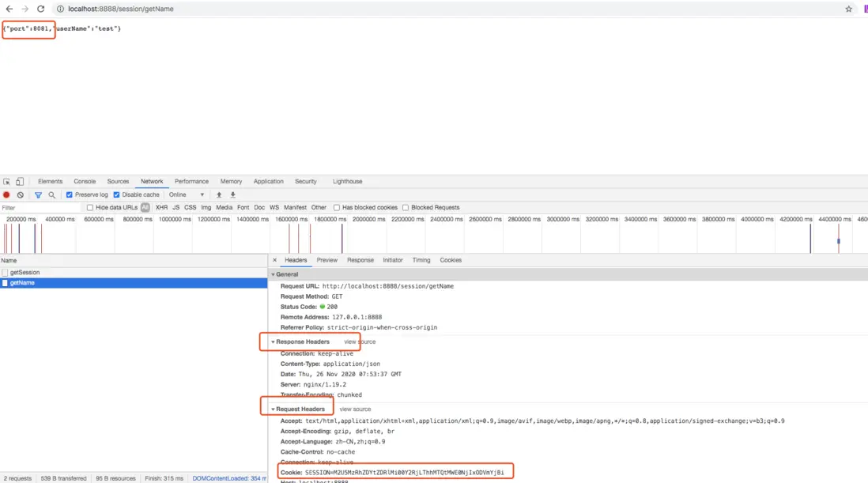Uncheck Preserve log
This screenshot has height=483, width=868.
point(70,194)
